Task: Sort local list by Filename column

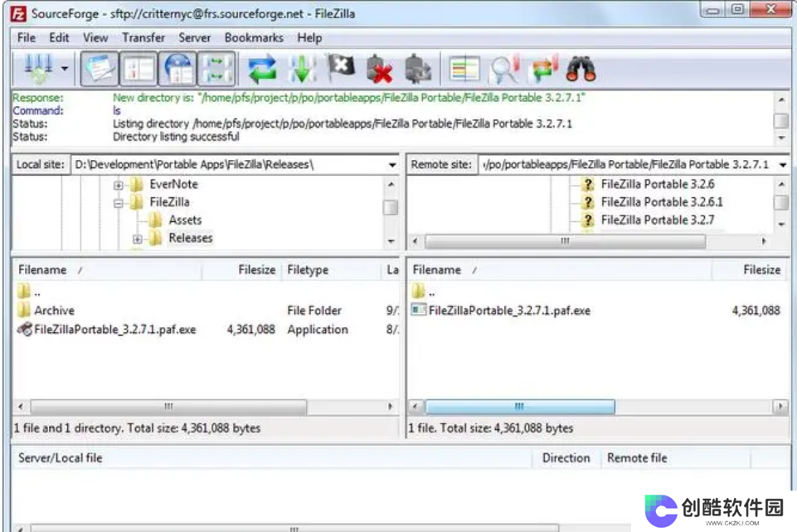Action: pyautogui.click(x=107, y=269)
